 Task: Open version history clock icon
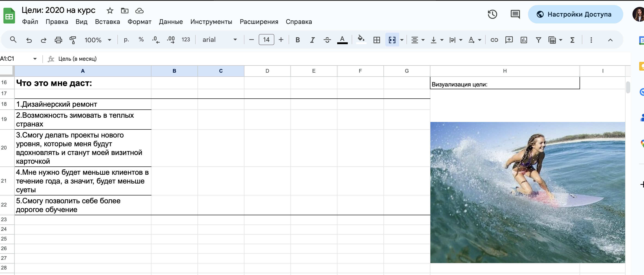point(492,14)
